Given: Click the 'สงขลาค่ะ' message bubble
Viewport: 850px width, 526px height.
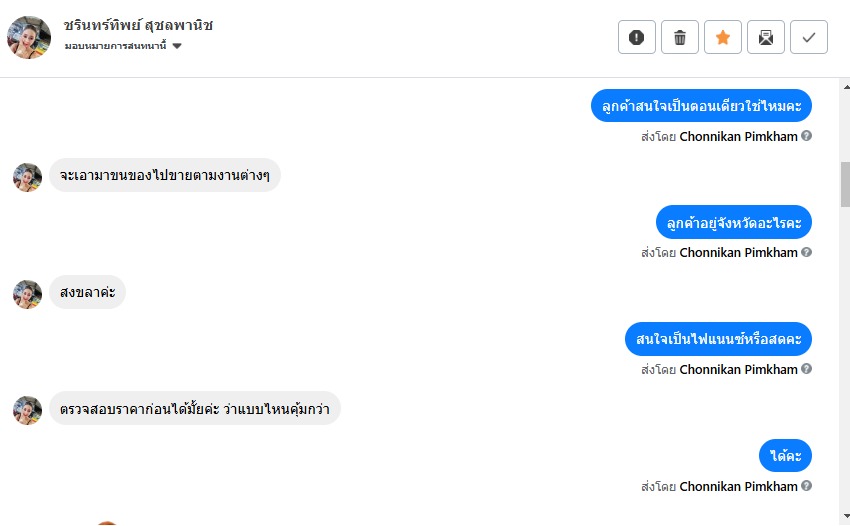Looking at the screenshot, I should pyautogui.click(x=87, y=292).
